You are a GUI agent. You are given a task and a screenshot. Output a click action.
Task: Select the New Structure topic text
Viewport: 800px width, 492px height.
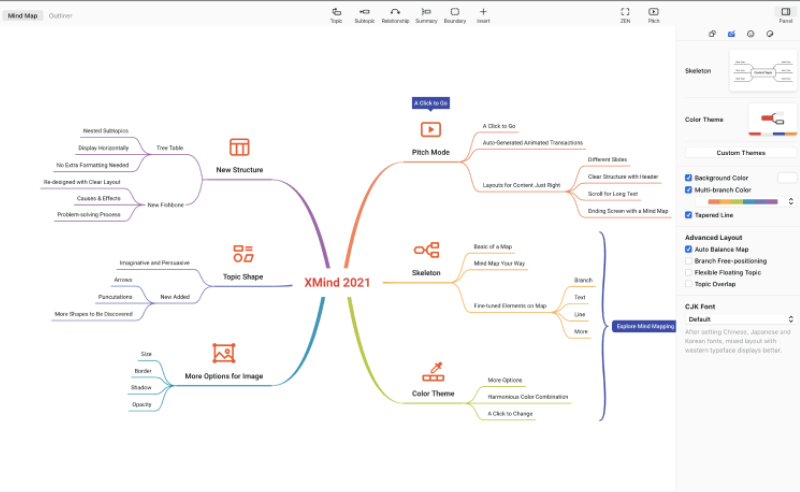tap(239, 169)
